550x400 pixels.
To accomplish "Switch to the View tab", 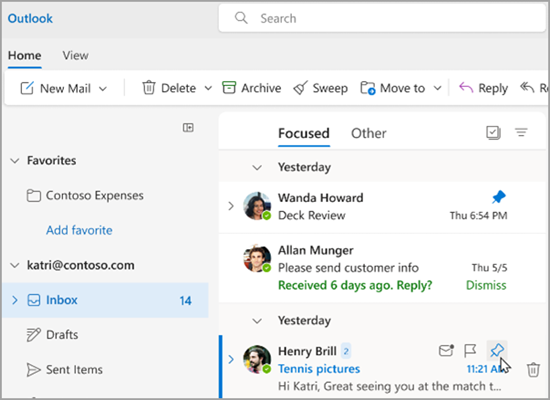I will (75, 55).
